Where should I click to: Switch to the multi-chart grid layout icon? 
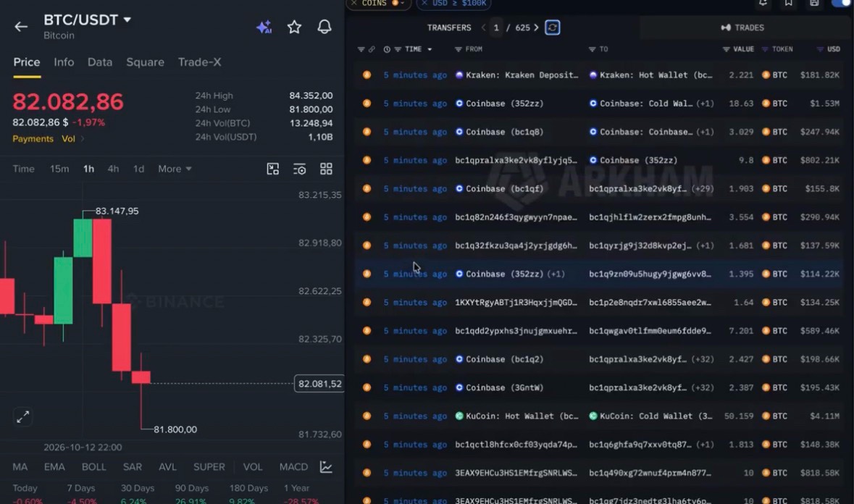click(x=326, y=169)
